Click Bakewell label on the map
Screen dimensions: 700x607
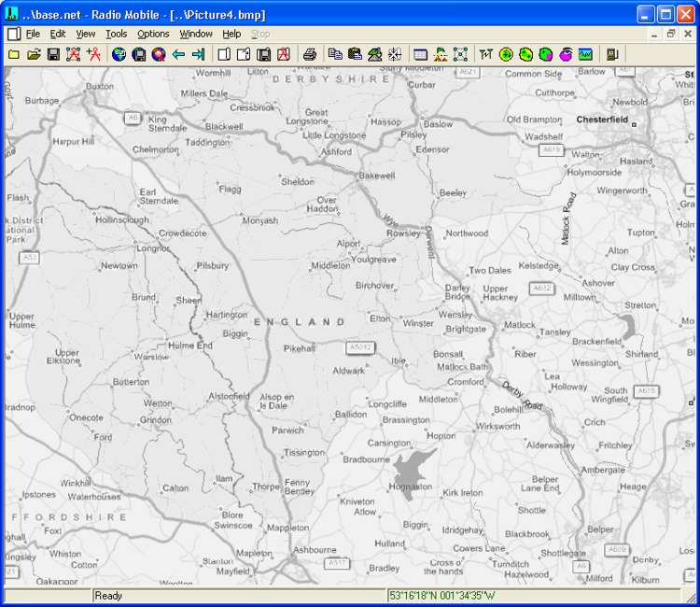click(377, 176)
